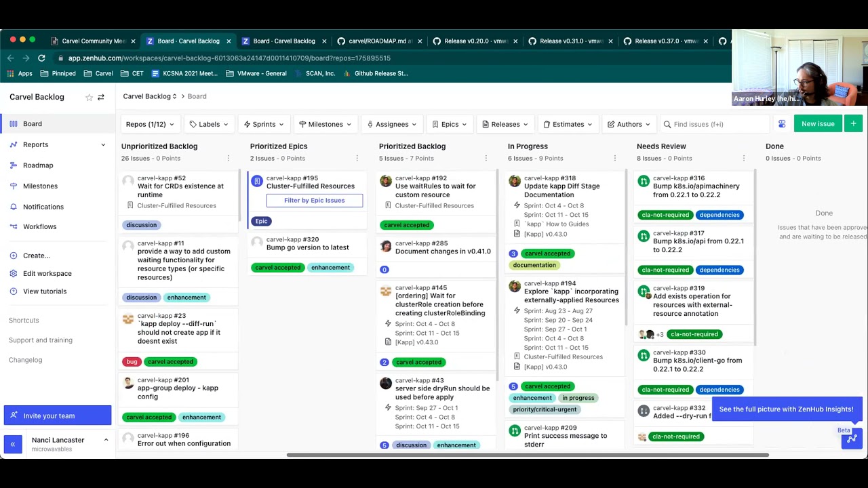The width and height of the screenshot is (868, 488).
Task: Open Prioritized Backlog column options menu
Action: [x=486, y=159]
